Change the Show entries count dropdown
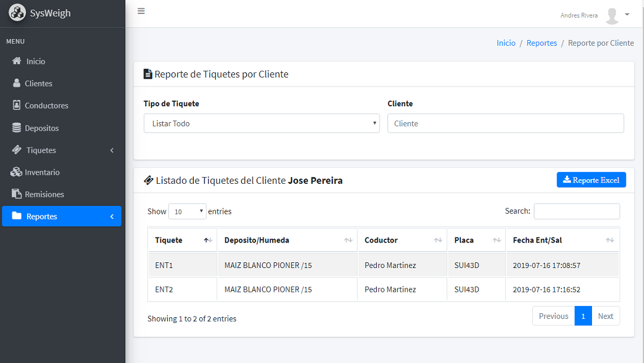The height and width of the screenshot is (363, 644). pyautogui.click(x=187, y=211)
